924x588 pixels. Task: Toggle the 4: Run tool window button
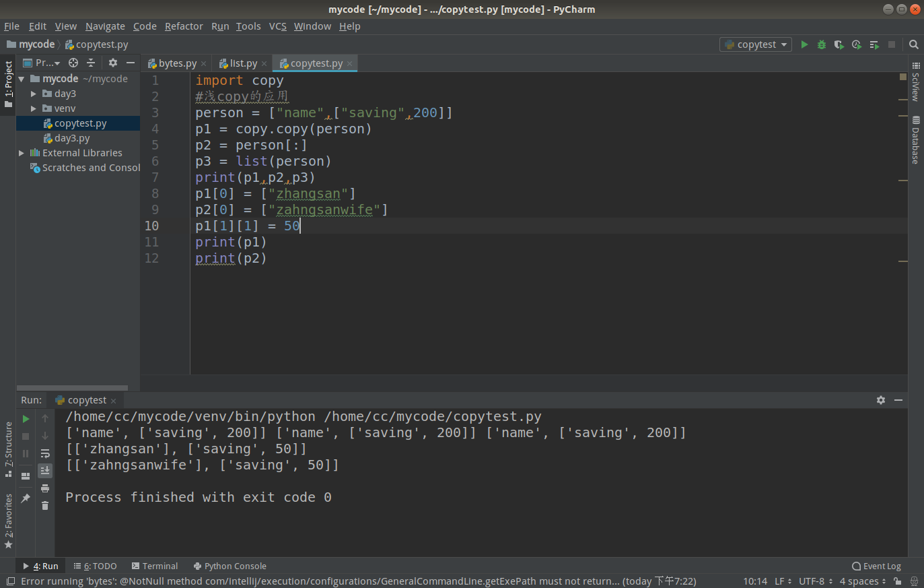41,566
